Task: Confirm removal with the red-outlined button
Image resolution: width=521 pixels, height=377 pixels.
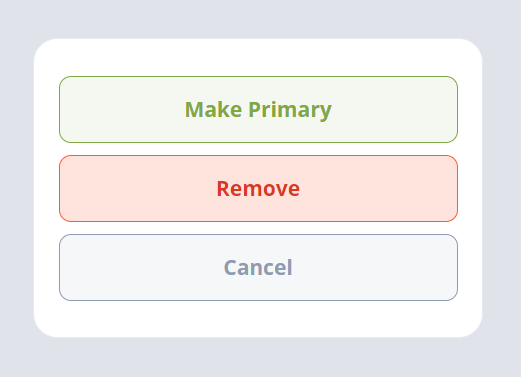Action: click(x=258, y=188)
